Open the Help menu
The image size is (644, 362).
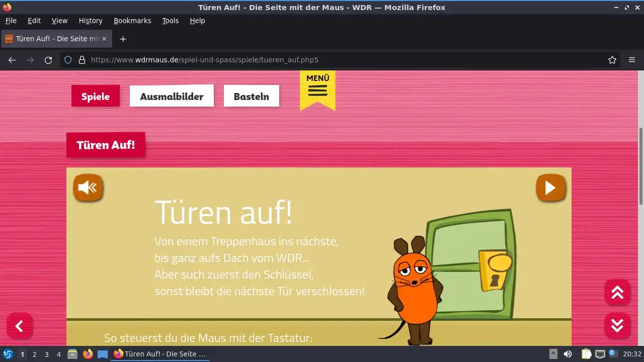[x=197, y=21]
